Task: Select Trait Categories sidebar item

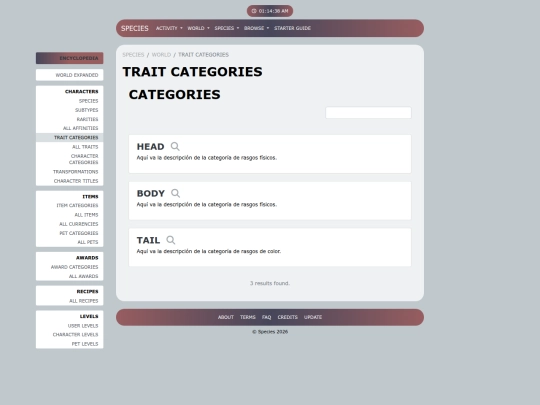Action: tap(70, 137)
